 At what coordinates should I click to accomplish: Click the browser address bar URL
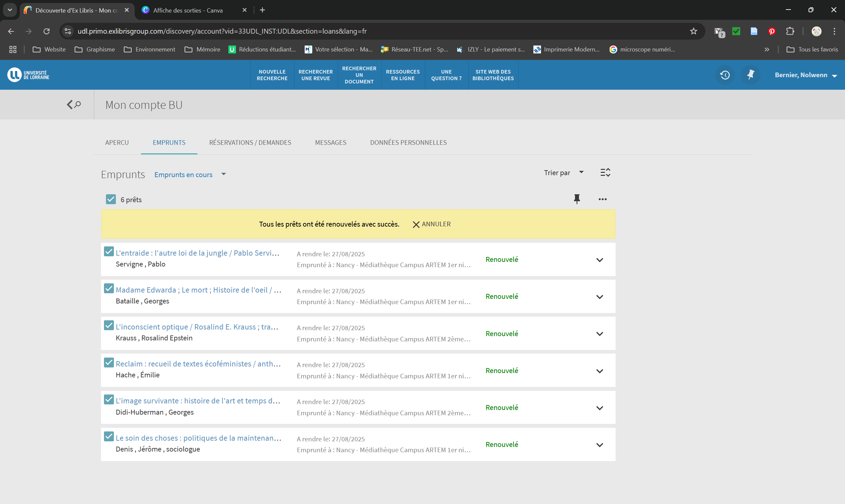click(x=222, y=31)
